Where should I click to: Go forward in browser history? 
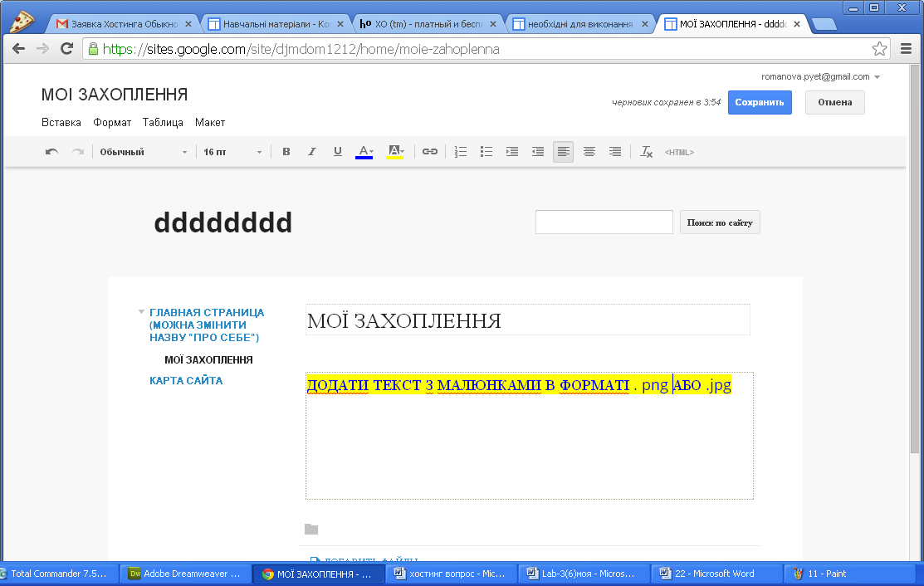(x=42, y=49)
